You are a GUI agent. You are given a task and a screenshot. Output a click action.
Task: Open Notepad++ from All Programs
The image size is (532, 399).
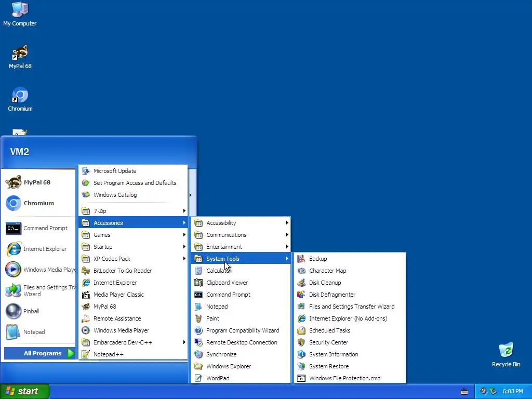click(x=133, y=354)
